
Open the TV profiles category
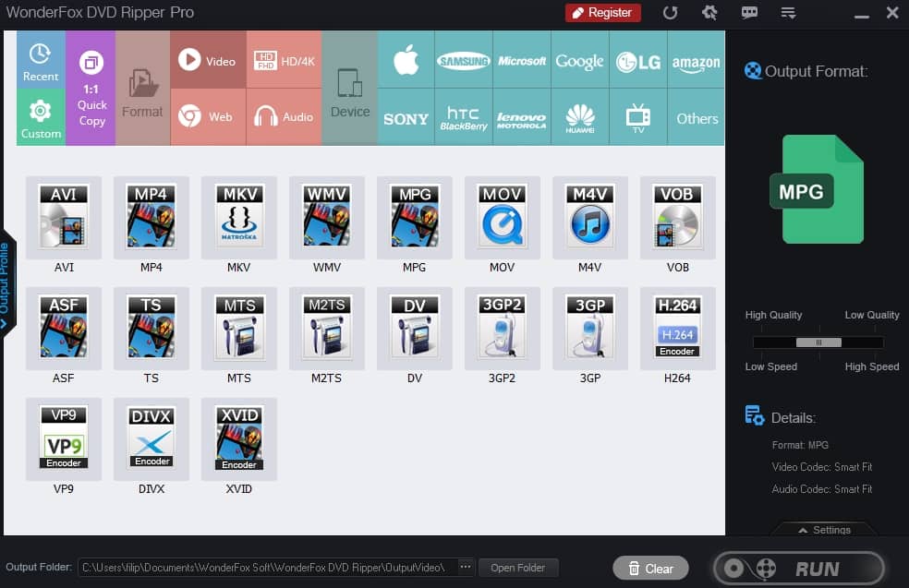tap(638, 117)
